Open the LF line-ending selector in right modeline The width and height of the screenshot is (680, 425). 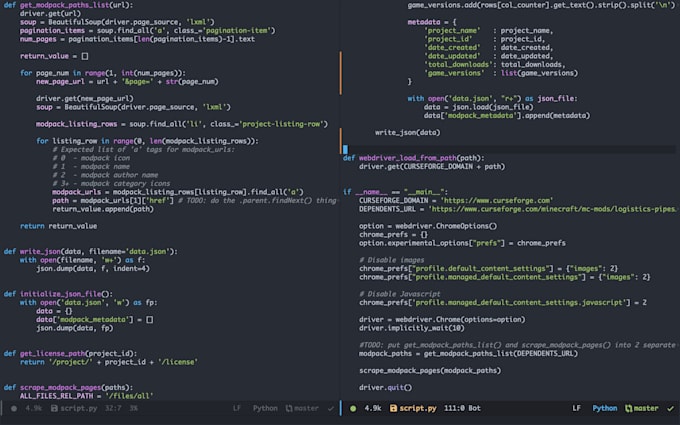(x=576, y=408)
